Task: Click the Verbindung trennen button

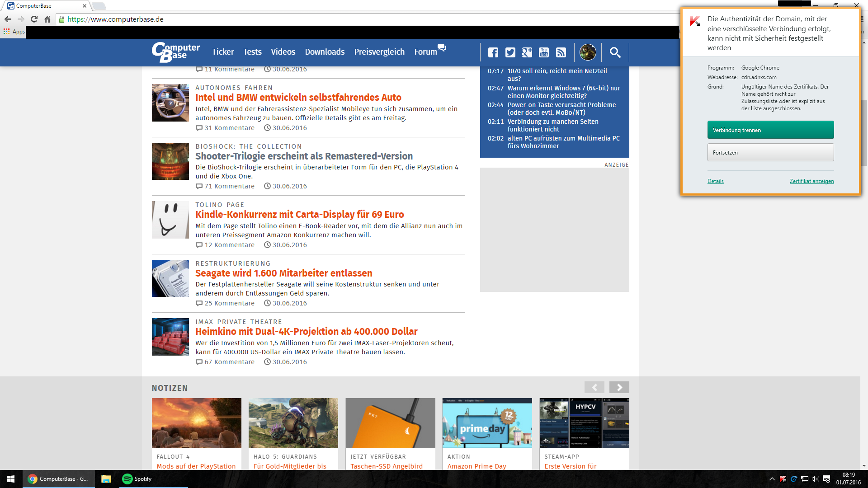Action: pos(770,130)
